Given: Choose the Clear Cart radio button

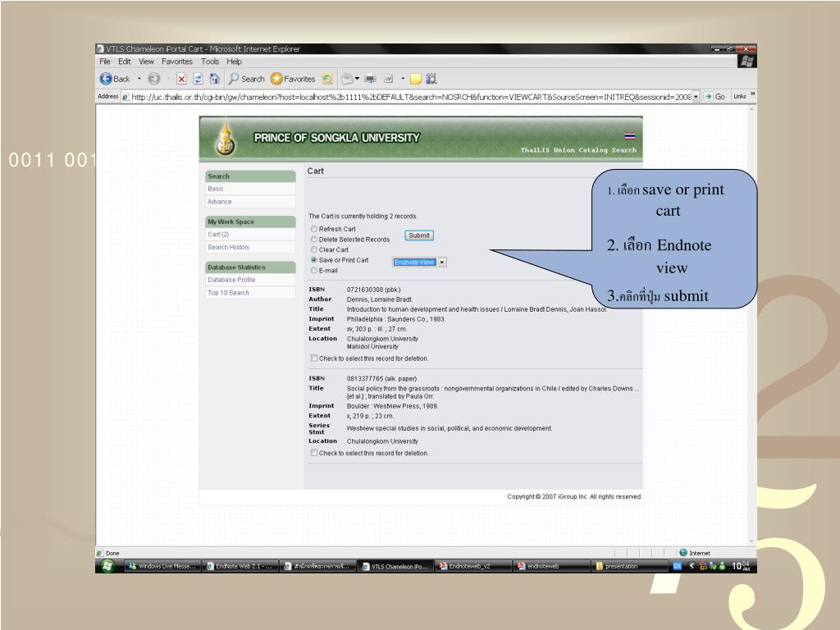Looking at the screenshot, I should [x=314, y=249].
